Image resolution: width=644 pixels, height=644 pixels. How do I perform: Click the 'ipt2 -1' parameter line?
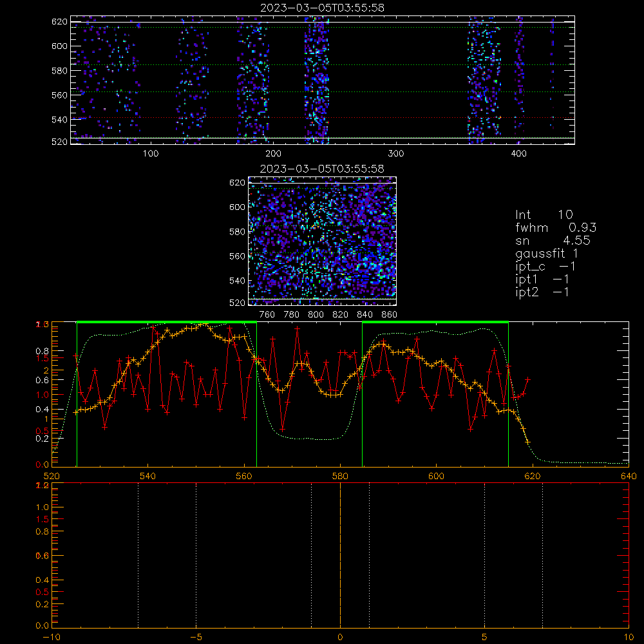(x=542, y=292)
